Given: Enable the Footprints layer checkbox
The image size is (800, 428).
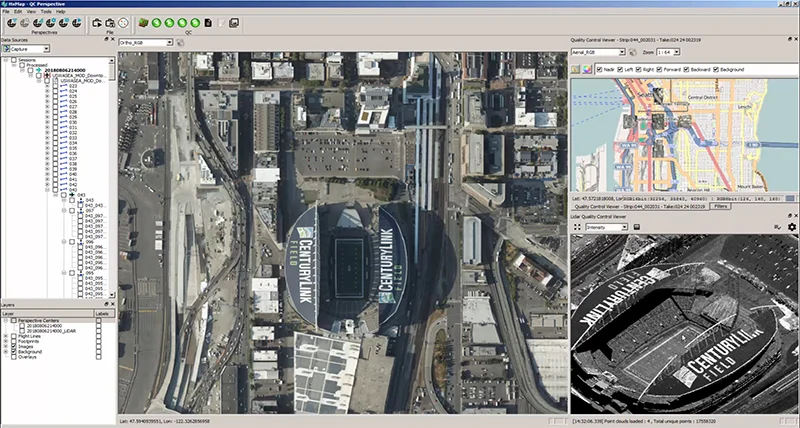Looking at the screenshot, I should point(14,341).
